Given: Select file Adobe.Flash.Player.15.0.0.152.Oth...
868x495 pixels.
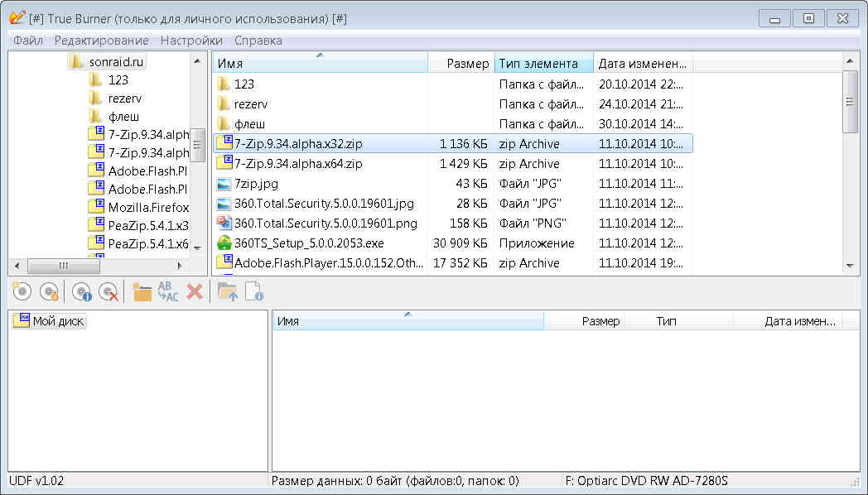Looking at the screenshot, I should (453, 263).
